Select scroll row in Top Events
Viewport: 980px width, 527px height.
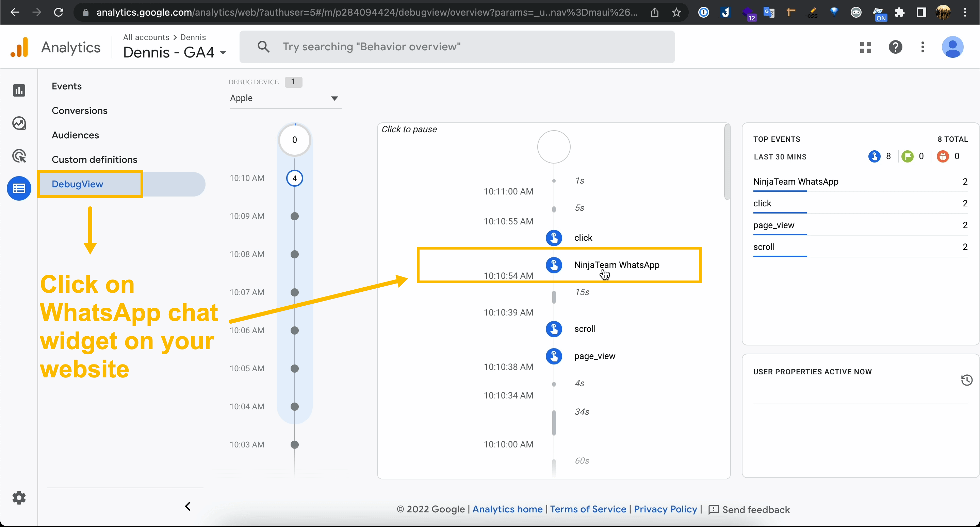(x=861, y=247)
